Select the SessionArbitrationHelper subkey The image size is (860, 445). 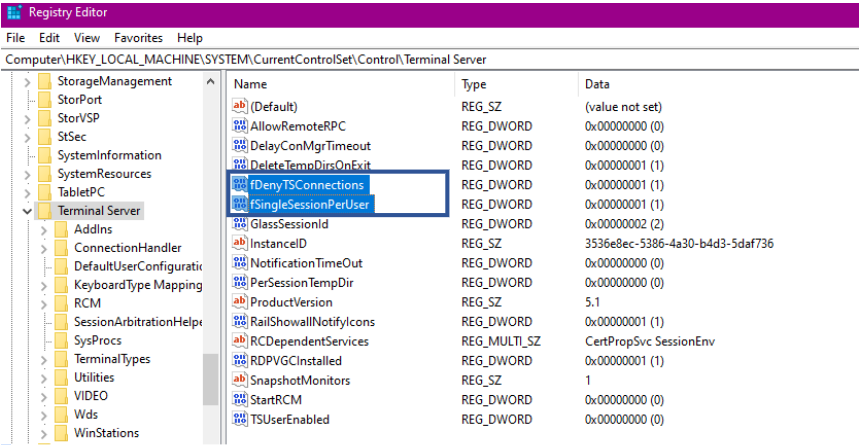coord(138,322)
